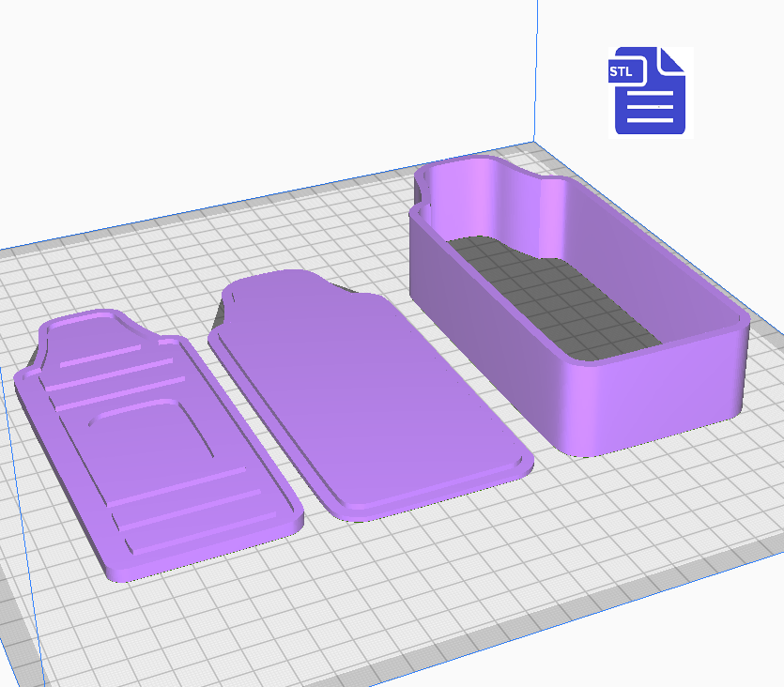The width and height of the screenshot is (784, 687).
Task: Click the vertical blue build volume edge line
Action: pos(536,66)
